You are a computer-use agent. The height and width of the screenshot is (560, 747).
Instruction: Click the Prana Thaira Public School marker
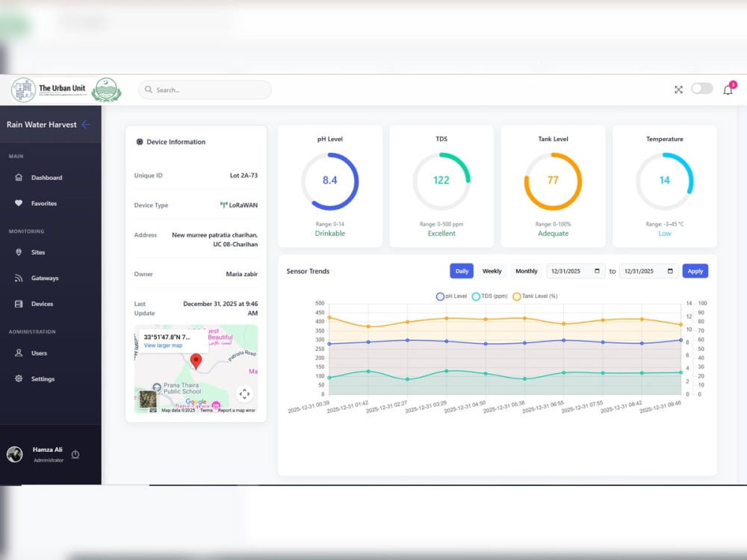pos(157,387)
